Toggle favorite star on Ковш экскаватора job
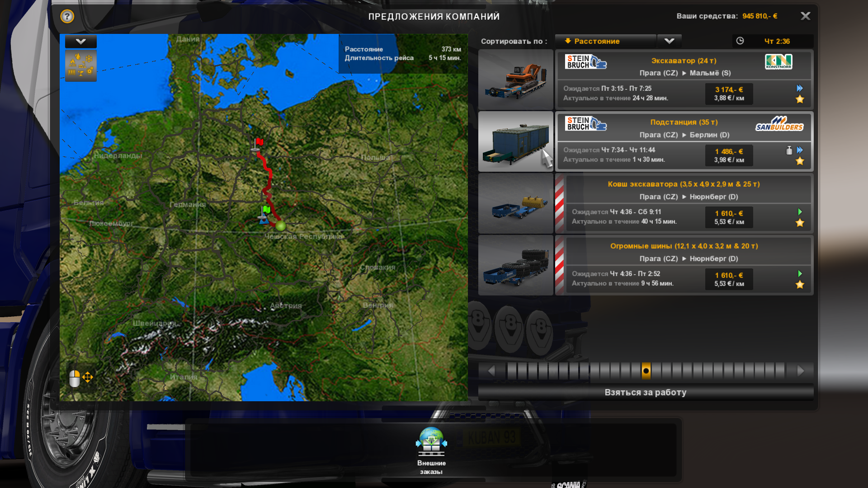The image size is (868, 488). coord(800,223)
